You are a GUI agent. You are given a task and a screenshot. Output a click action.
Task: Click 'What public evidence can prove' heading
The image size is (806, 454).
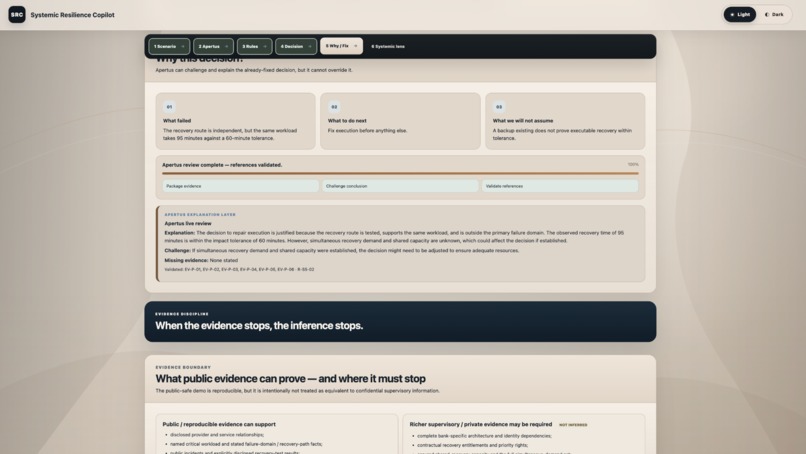pyautogui.click(x=290, y=379)
